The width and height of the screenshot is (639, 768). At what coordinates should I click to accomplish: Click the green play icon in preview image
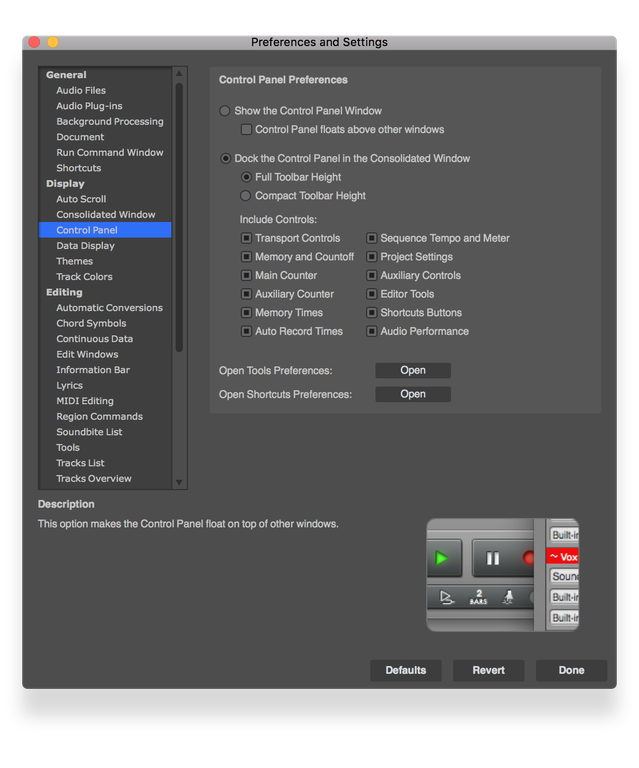click(441, 558)
